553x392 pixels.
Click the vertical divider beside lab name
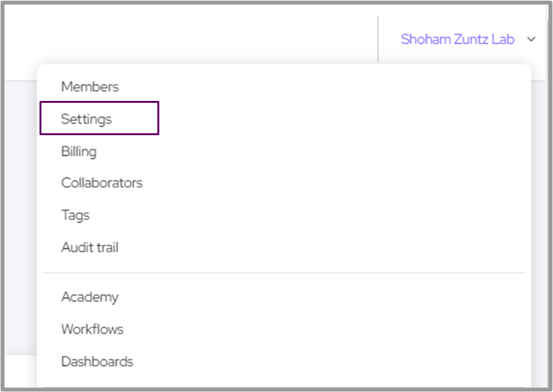pos(378,39)
